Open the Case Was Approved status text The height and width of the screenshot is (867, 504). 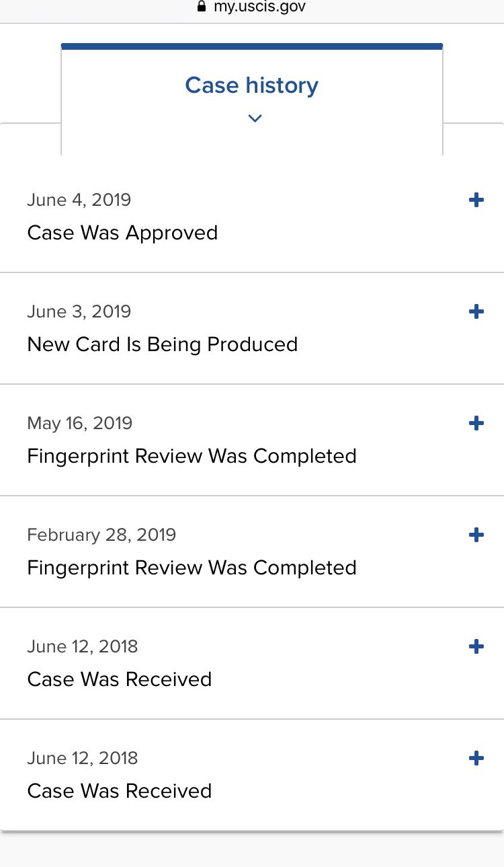tap(122, 233)
